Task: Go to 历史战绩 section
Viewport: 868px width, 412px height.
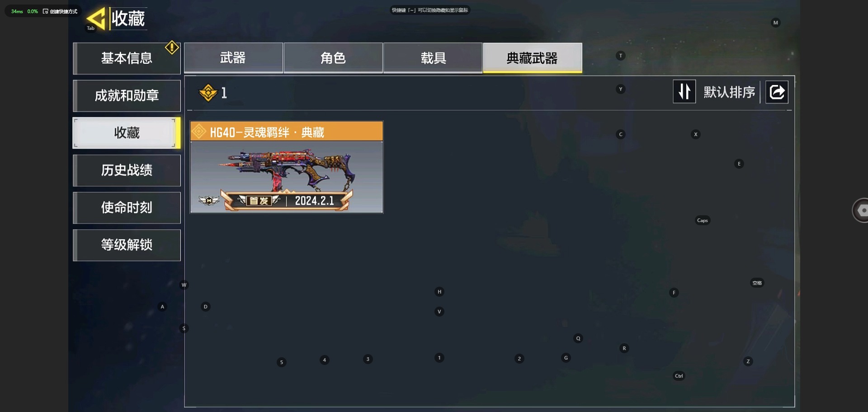Action: coord(127,170)
